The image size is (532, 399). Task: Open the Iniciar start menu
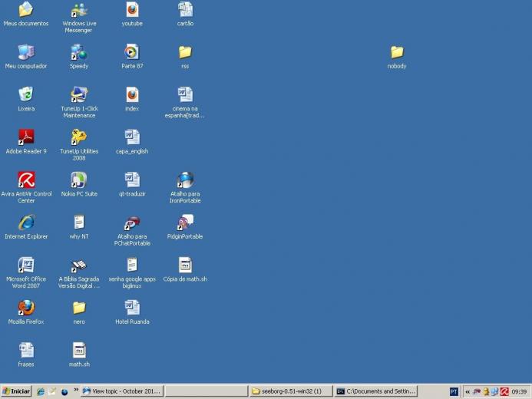(16, 391)
